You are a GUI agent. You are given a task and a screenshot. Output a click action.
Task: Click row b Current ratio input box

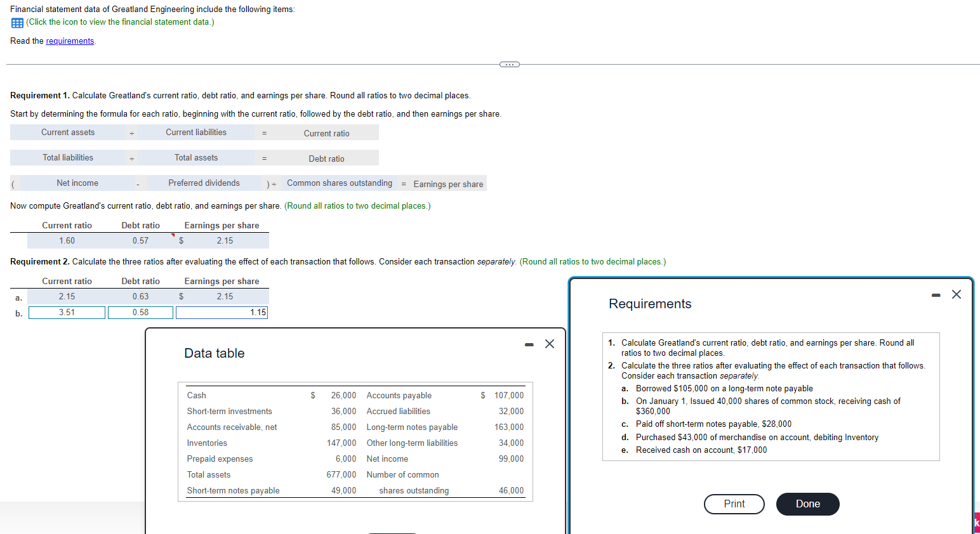tap(67, 312)
